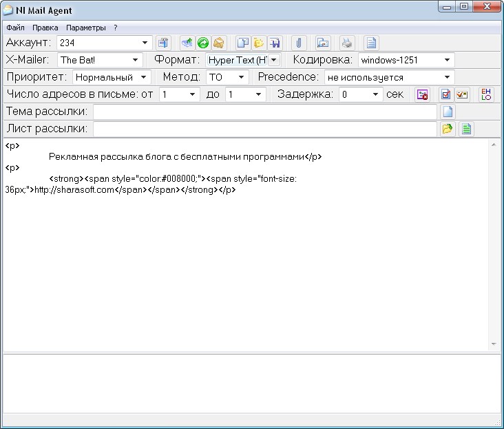Click the printer icon in toolbar
Viewport: 504px width, 429px height.
[347, 43]
